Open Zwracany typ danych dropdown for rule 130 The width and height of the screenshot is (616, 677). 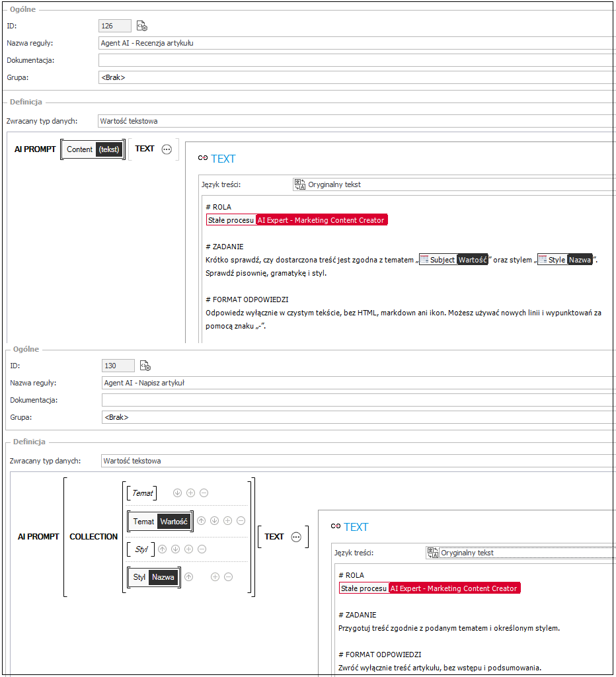[x=357, y=461]
